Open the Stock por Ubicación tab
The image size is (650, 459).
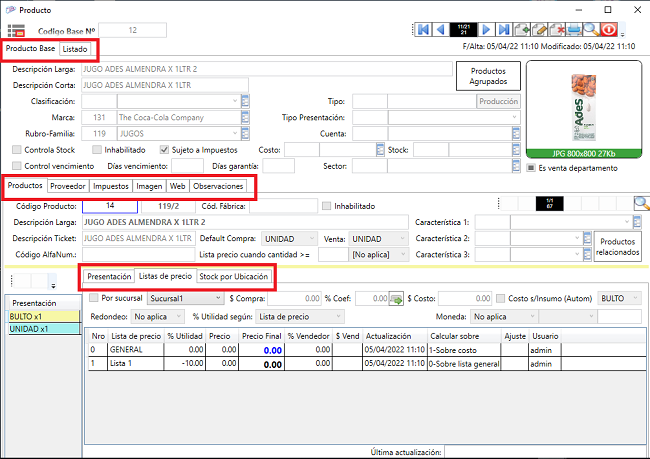234,276
